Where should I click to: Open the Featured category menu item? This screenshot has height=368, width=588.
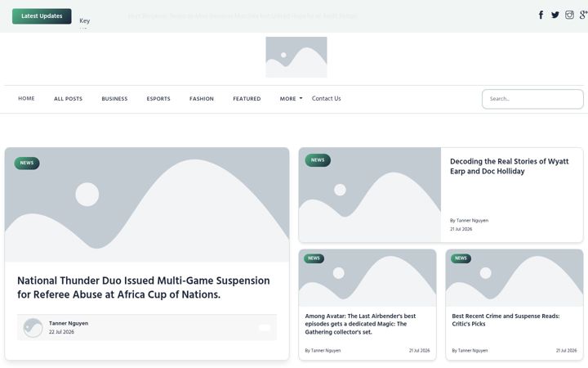point(247,99)
